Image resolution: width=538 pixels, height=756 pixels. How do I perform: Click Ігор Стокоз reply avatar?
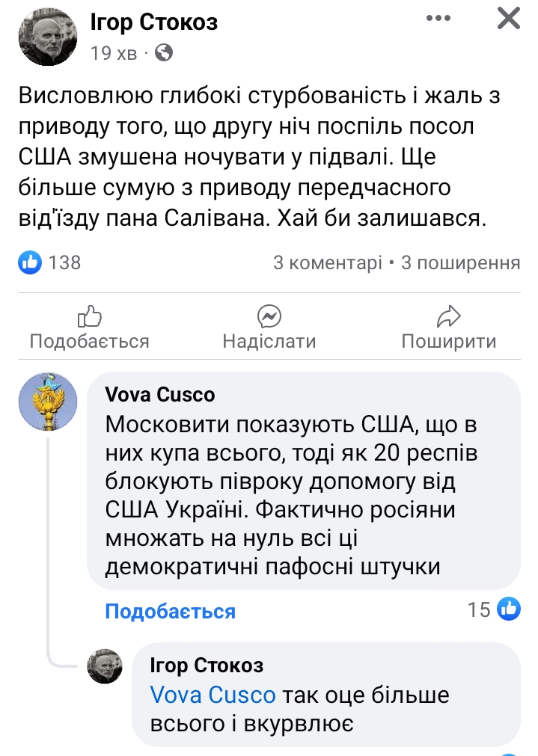(106, 666)
